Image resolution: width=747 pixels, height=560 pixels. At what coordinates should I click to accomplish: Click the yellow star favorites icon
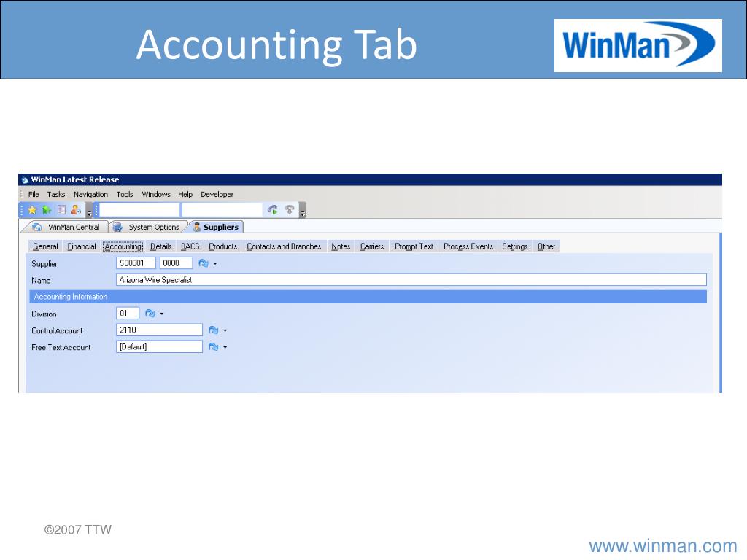(x=32, y=210)
